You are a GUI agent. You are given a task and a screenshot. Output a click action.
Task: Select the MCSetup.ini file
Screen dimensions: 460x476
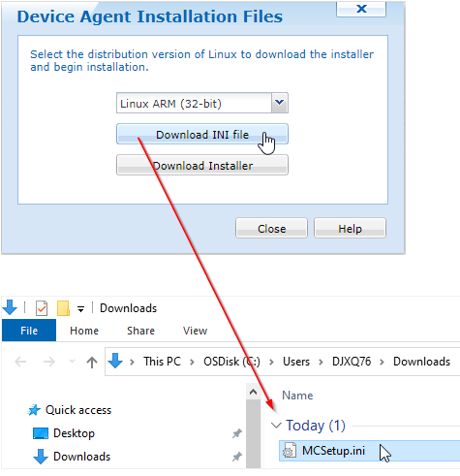pyautogui.click(x=369, y=451)
